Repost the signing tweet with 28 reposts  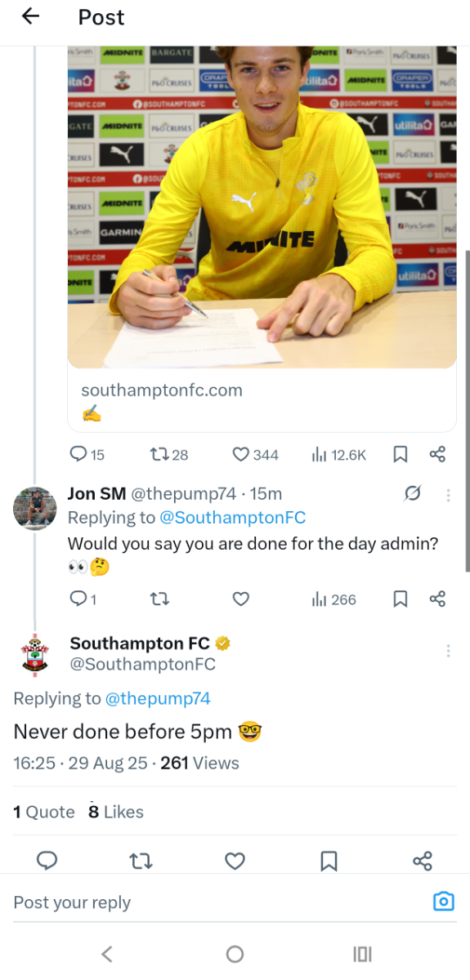pos(169,454)
